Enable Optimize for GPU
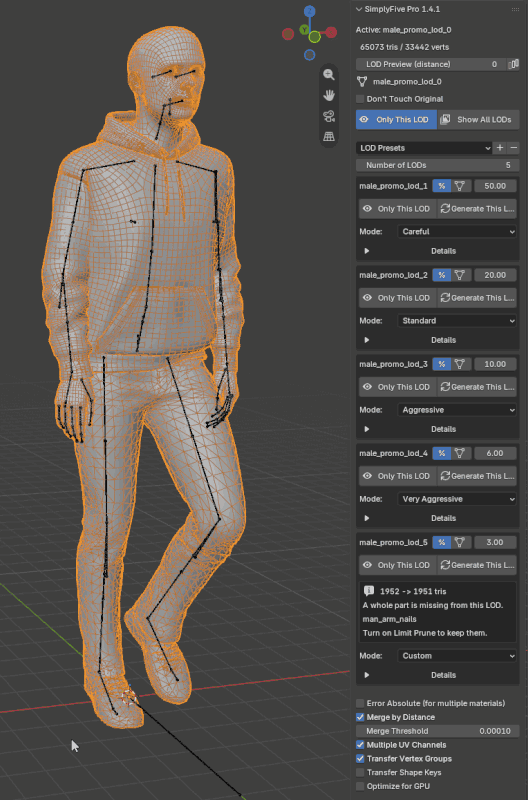 tap(360, 786)
